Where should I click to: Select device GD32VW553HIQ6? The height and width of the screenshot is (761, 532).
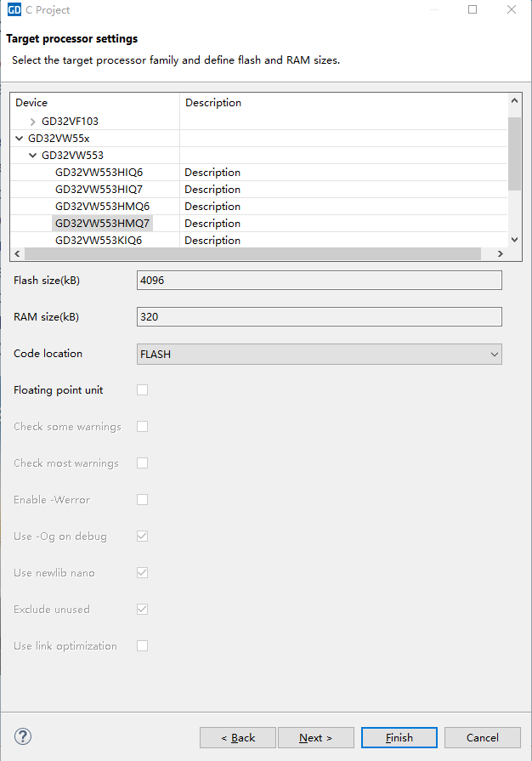click(x=99, y=173)
